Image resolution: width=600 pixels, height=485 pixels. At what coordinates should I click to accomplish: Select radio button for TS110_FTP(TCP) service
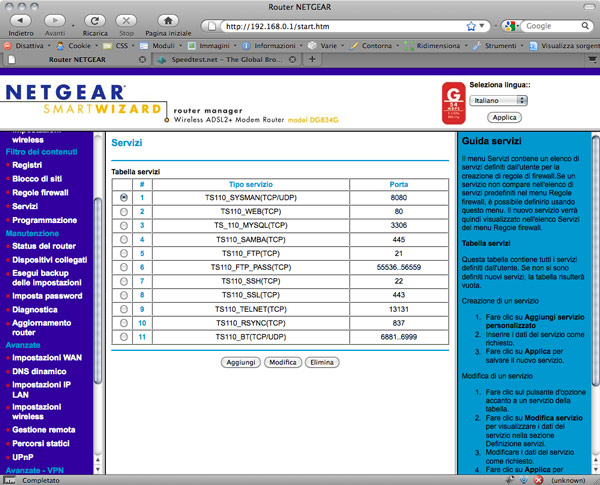(124, 253)
